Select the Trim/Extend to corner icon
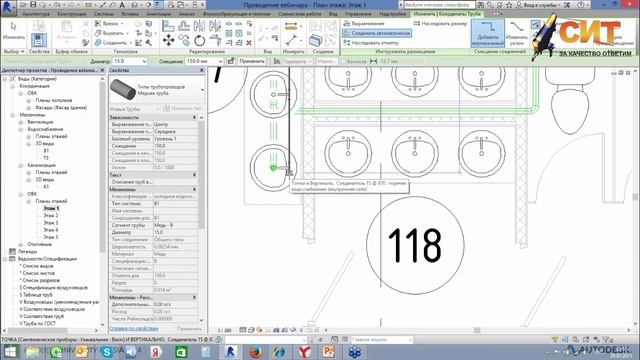 (x=215, y=40)
